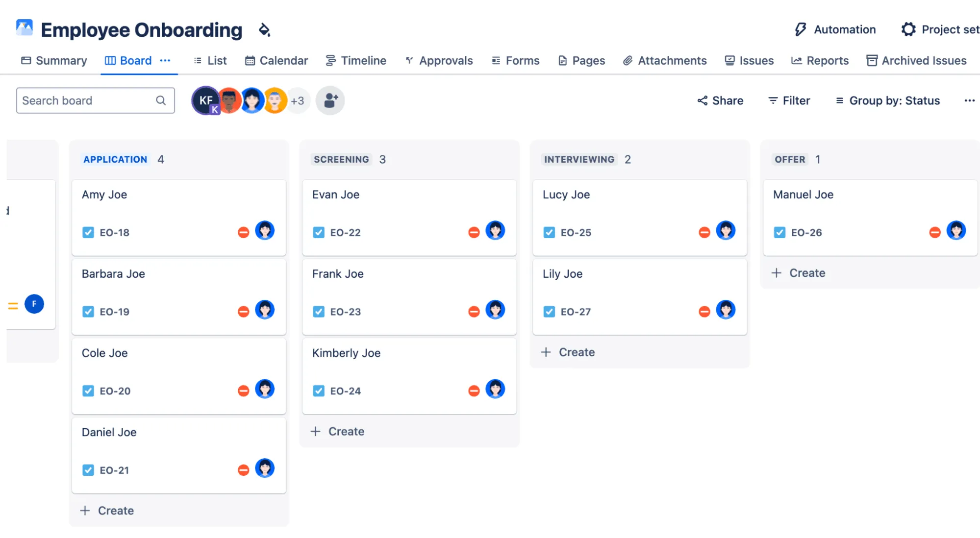
Task: Open the Reports tab
Action: click(x=820, y=60)
